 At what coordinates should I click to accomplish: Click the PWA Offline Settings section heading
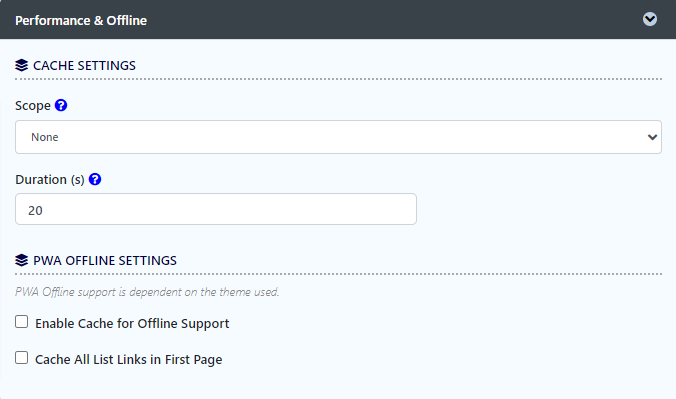(x=105, y=261)
